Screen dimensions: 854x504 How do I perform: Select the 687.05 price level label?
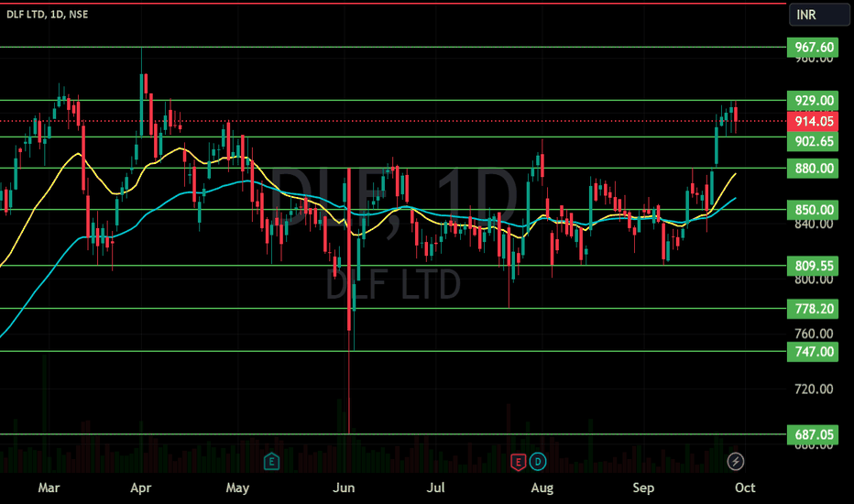click(813, 434)
